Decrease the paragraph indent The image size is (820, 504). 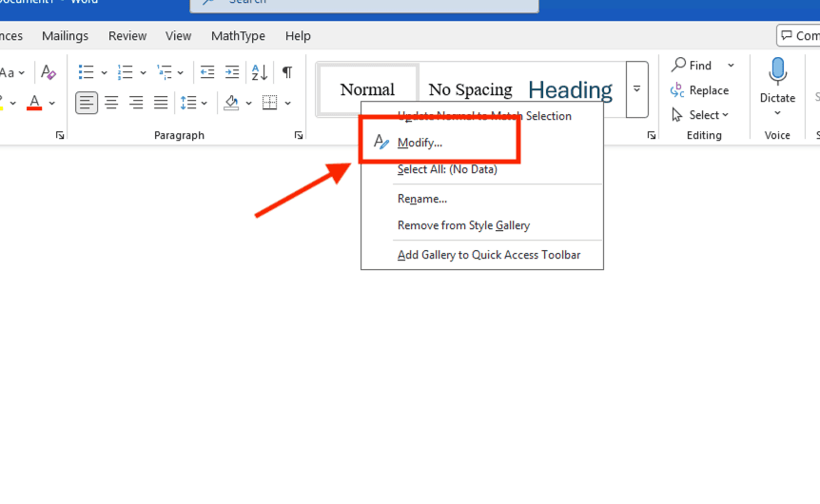tap(207, 72)
